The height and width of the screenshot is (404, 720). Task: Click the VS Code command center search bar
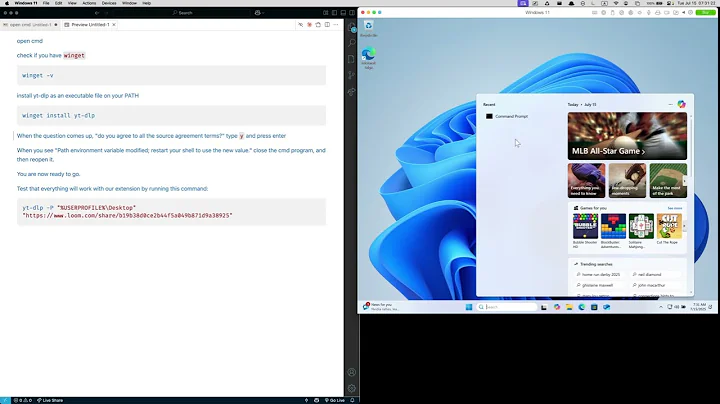(x=182, y=13)
